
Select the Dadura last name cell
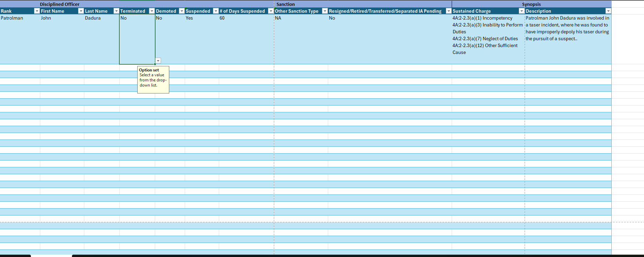pyautogui.click(x=102, y=39)
